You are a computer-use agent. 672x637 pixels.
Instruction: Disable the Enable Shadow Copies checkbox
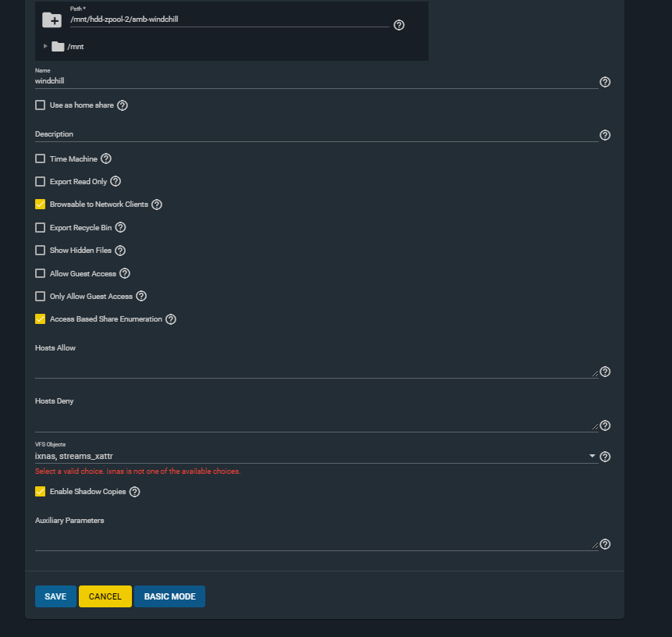[41, 492]
